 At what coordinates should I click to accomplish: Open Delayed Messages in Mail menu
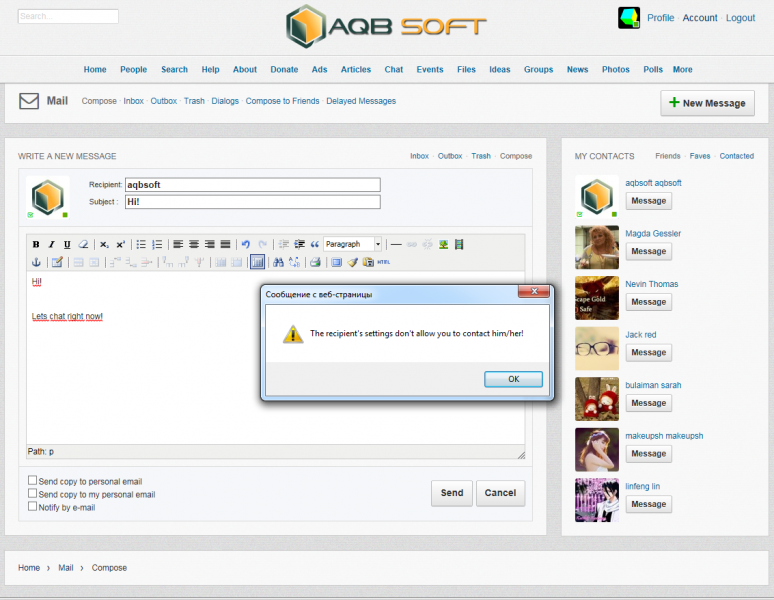[x=361, y=101]
